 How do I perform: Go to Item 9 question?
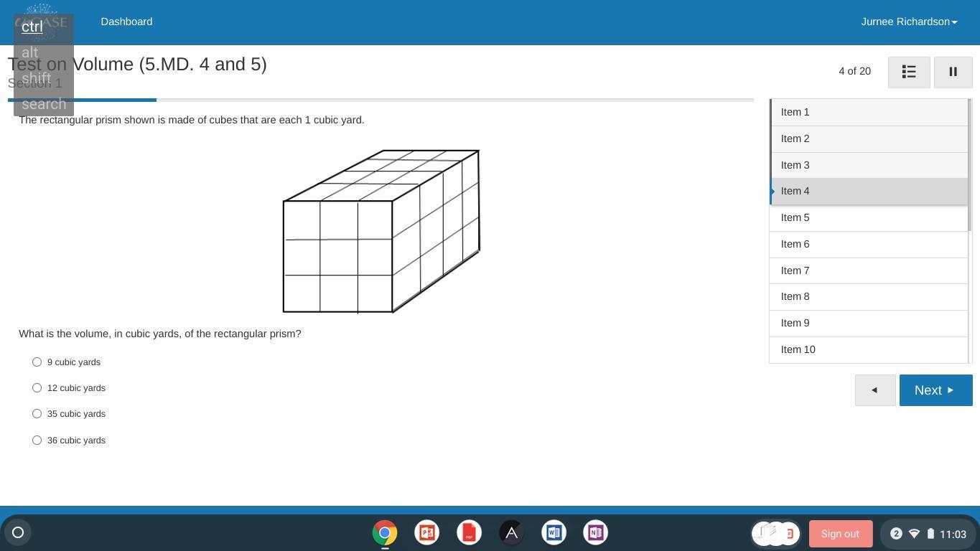869,324
